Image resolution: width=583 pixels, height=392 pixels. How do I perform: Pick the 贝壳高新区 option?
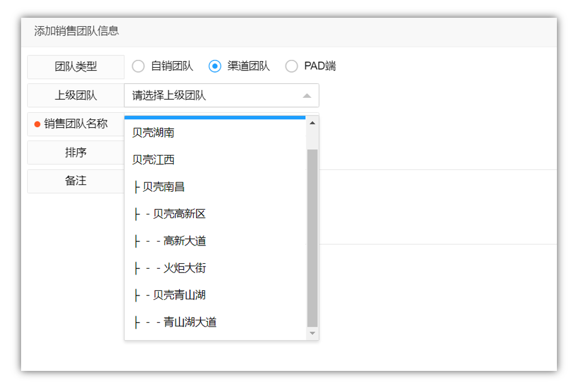(x=215, y=214)
